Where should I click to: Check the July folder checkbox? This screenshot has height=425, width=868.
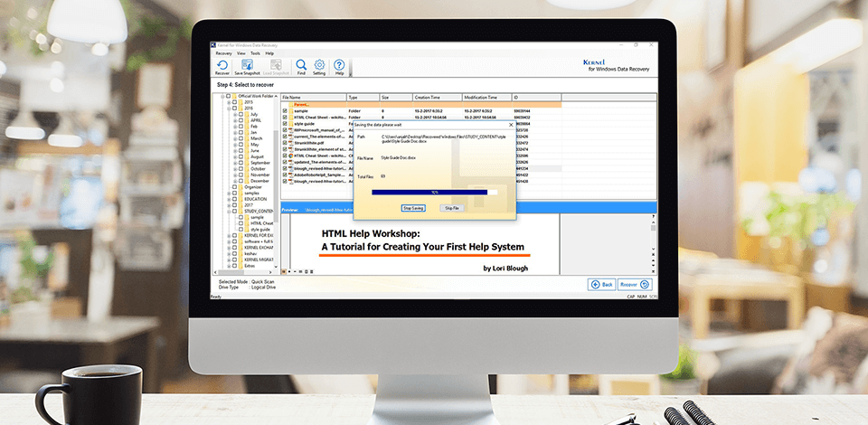click(x=241, y=114)
